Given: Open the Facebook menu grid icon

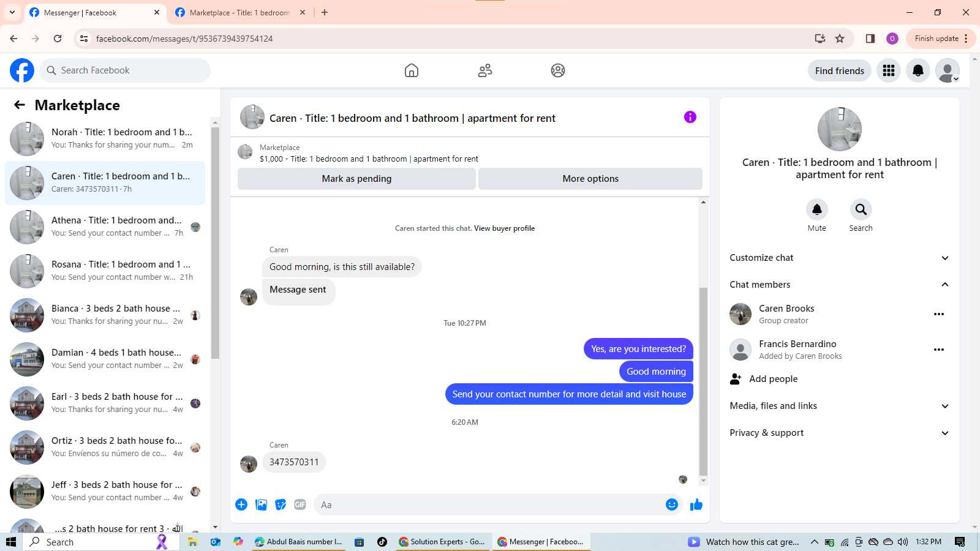Looking at the screenshot, I should pyautogui.click(x=889, y=70).
